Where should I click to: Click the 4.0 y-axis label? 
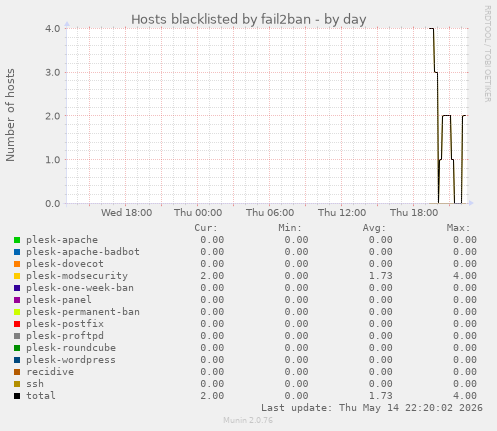(x=53, y=29)
